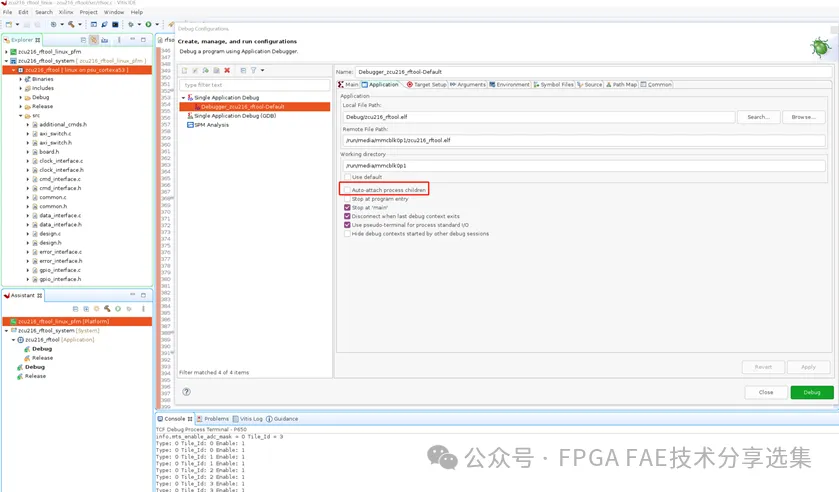Click the terminal icon in the main toolbar
Viewport: 839px width, 492px height.
pos(115,24)
